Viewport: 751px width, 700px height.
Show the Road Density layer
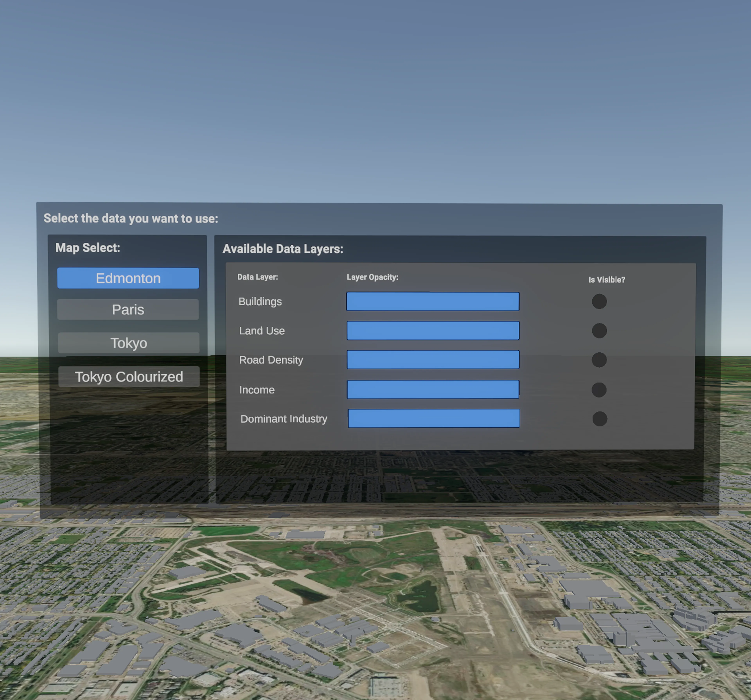point(599,360)
